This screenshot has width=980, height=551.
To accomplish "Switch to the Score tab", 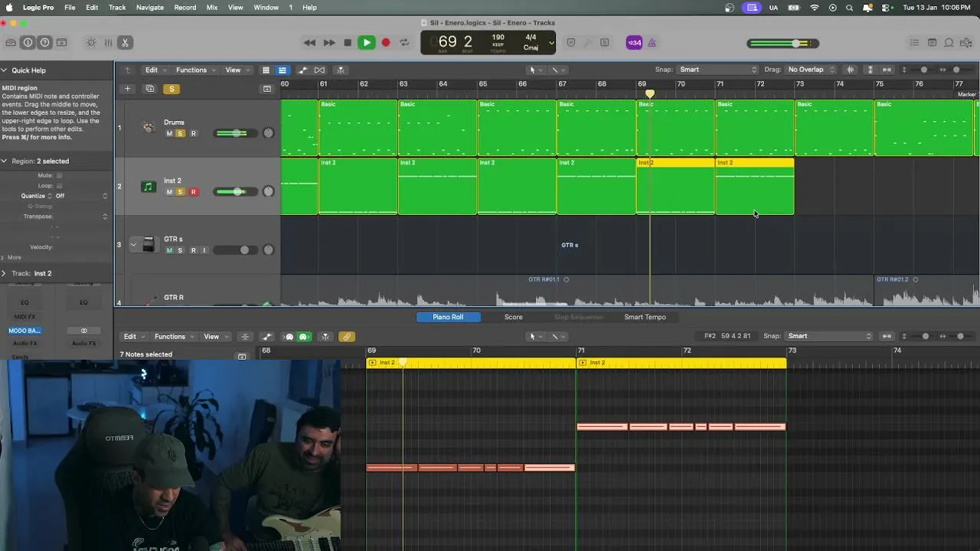I will [x=514, y=317].
